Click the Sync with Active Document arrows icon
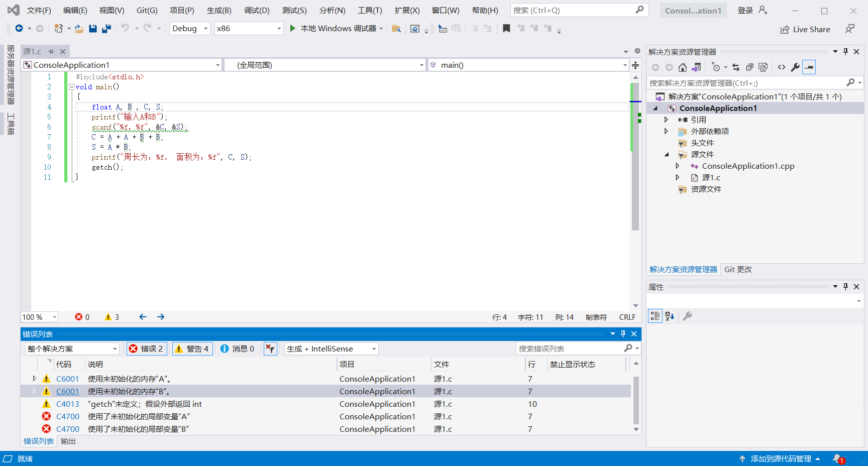Viewport: 868px width, 466px height. pos(736,67)
